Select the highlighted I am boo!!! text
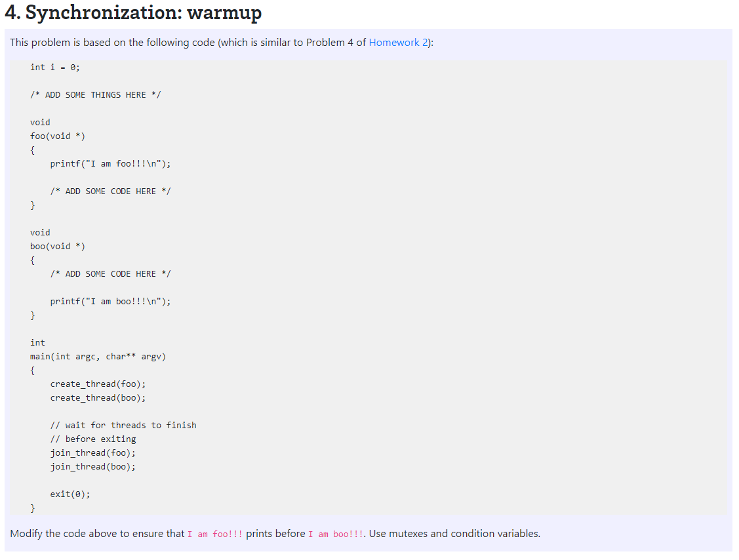Image resolution: width=739 pixels, height=560 pixels. [x=334, y=534]
